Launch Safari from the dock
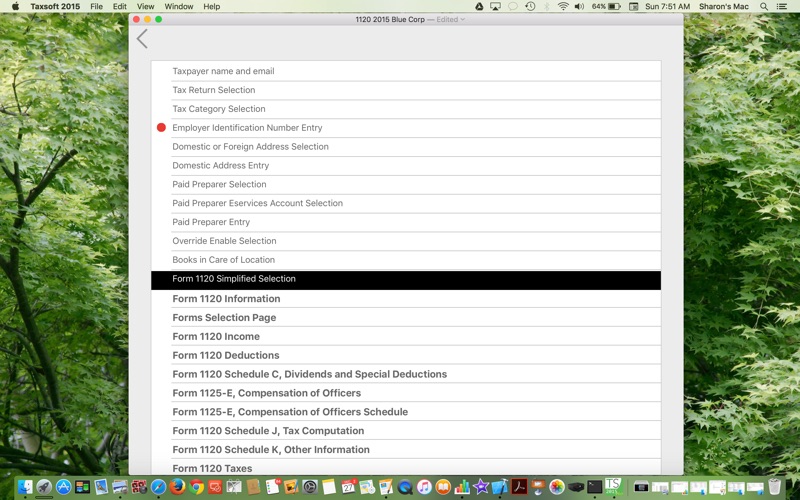This screenshot has width=800, height=500. (158, 486)
